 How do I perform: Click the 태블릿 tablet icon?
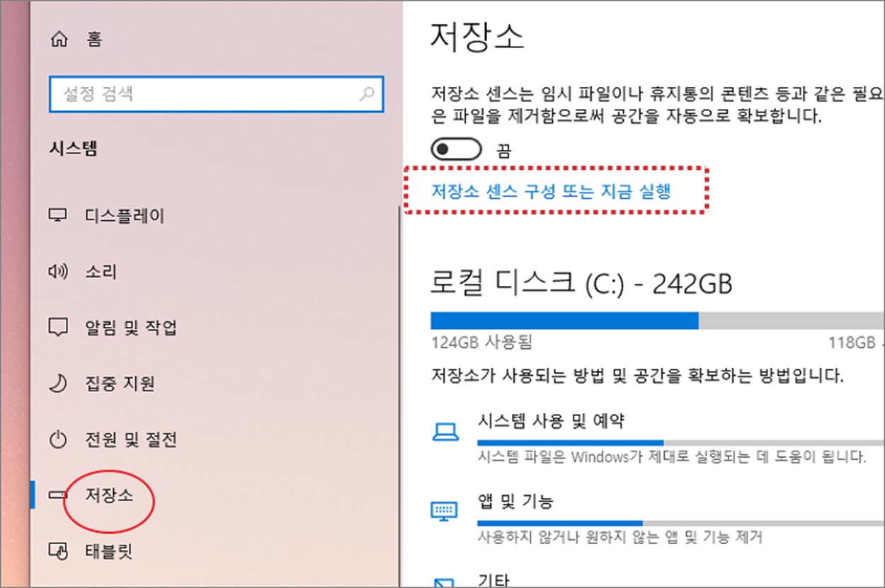pyautogui.click(x=57, y=550)
